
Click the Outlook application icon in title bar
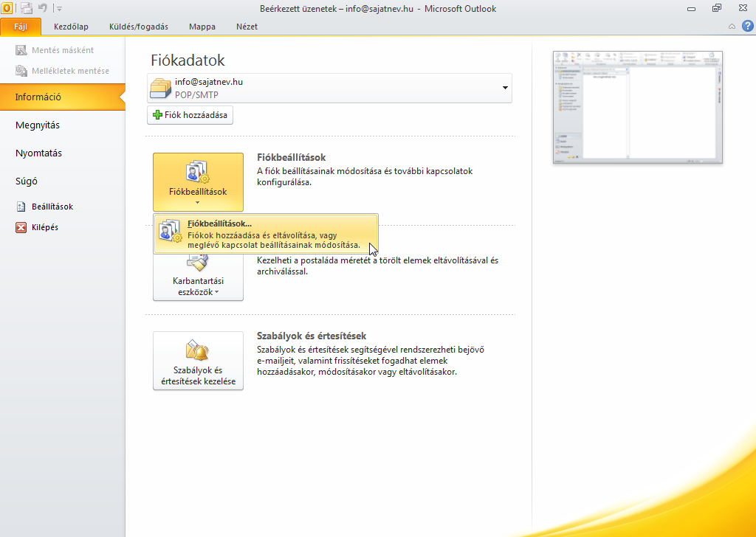[7, 7]
